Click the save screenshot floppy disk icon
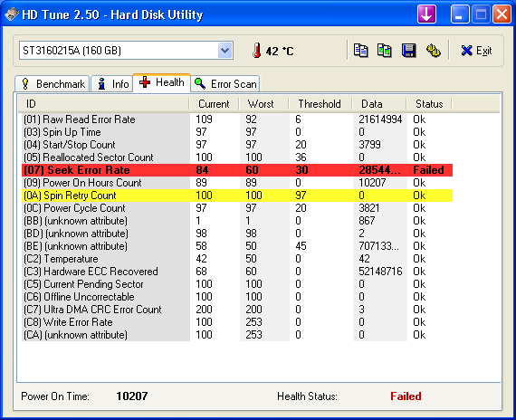The width and height of the screenshot is (516, 420). click(x=408, y=51)
